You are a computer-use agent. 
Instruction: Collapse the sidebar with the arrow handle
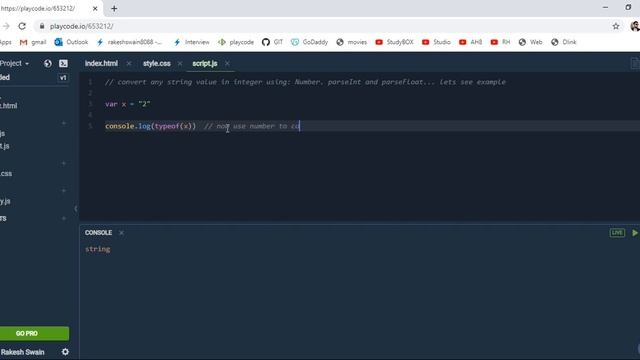point(76,209)
